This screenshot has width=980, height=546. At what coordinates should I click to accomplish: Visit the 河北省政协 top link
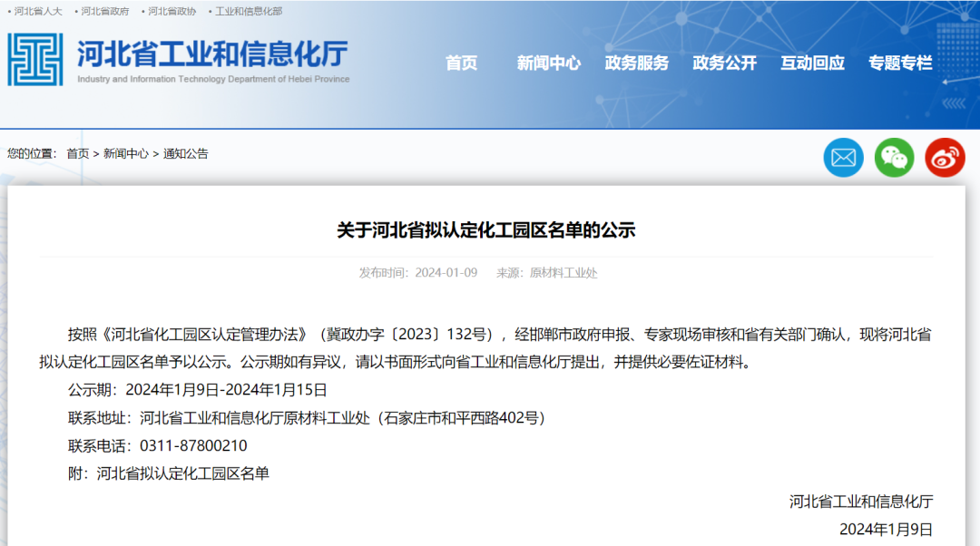click(171, 12)
